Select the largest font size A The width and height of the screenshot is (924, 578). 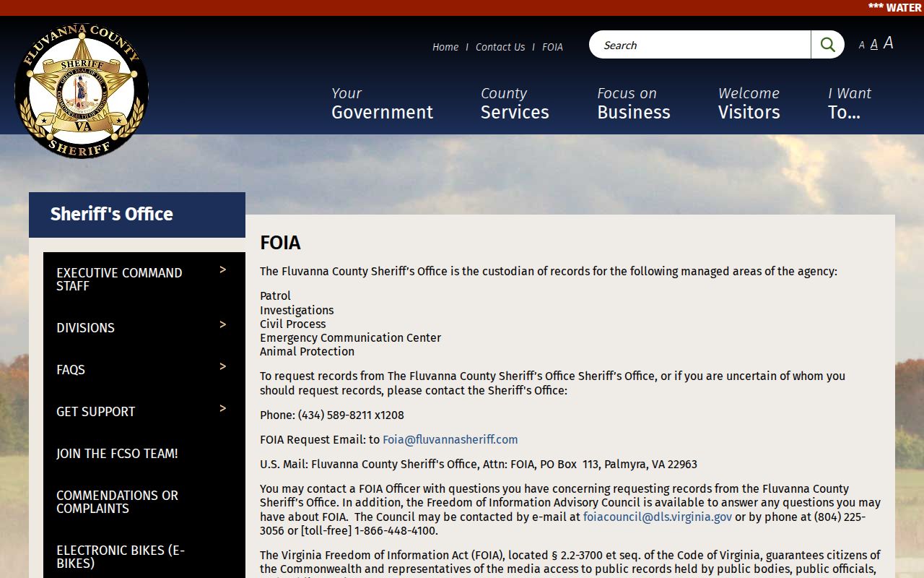click(x=889, y=43)
